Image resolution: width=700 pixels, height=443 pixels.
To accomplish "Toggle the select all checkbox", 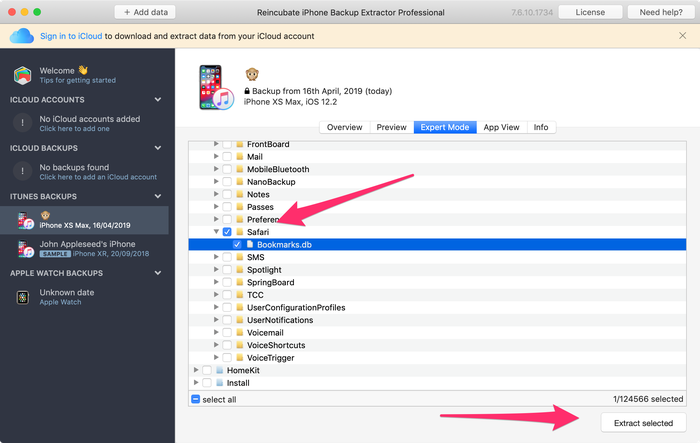I will click(x=195, y=399).
